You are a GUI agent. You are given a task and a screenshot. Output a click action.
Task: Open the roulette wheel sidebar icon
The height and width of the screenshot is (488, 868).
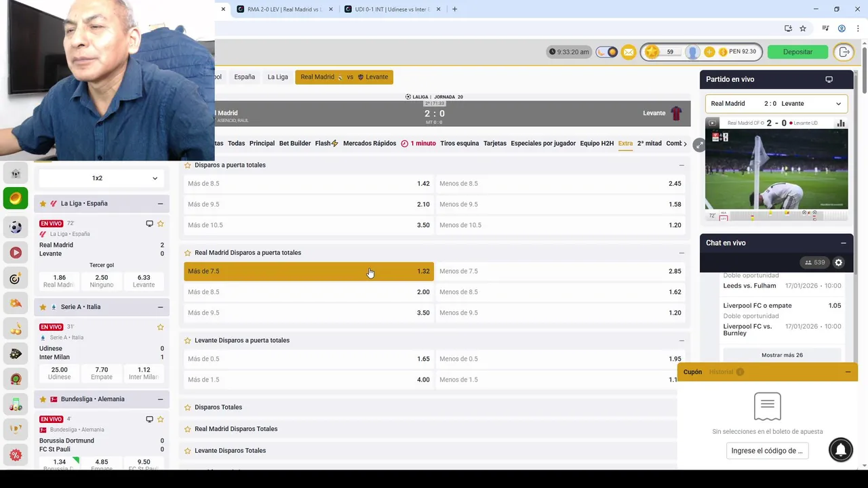click(16, 379)
